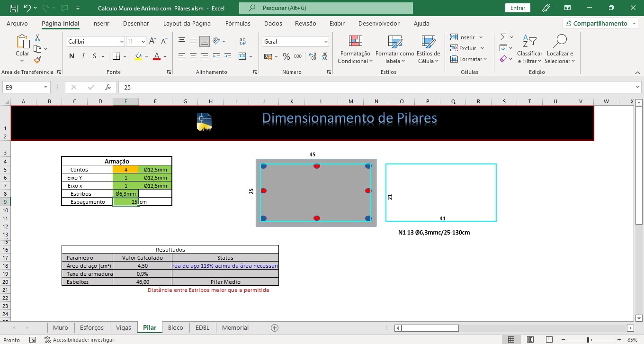
Task: Expand the Excluir cells dropdown
Action: pyautogui.click(x=482, y=48)
